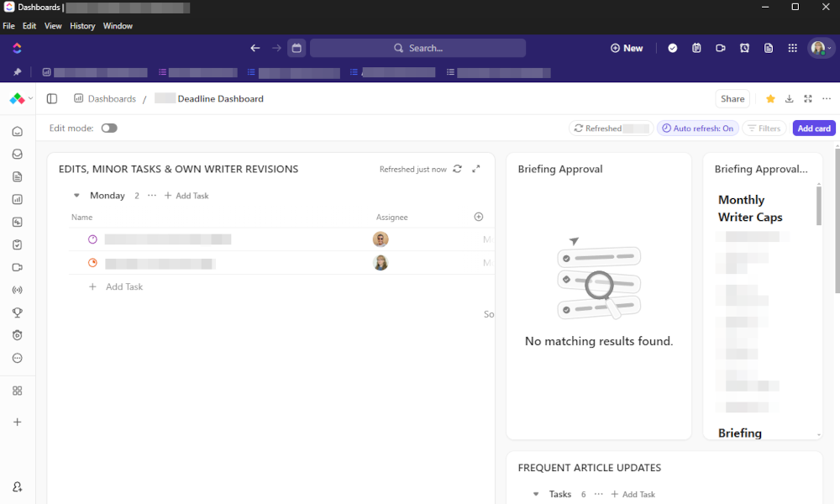
Task: Open Dashboards chart icon in sidebar
Action: point(17,199)
